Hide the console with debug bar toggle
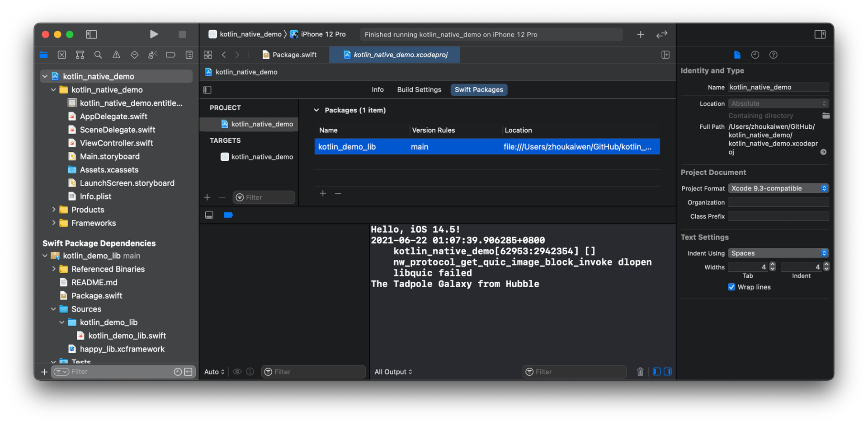This screenshot has width=868, height=425. point(668,371)
